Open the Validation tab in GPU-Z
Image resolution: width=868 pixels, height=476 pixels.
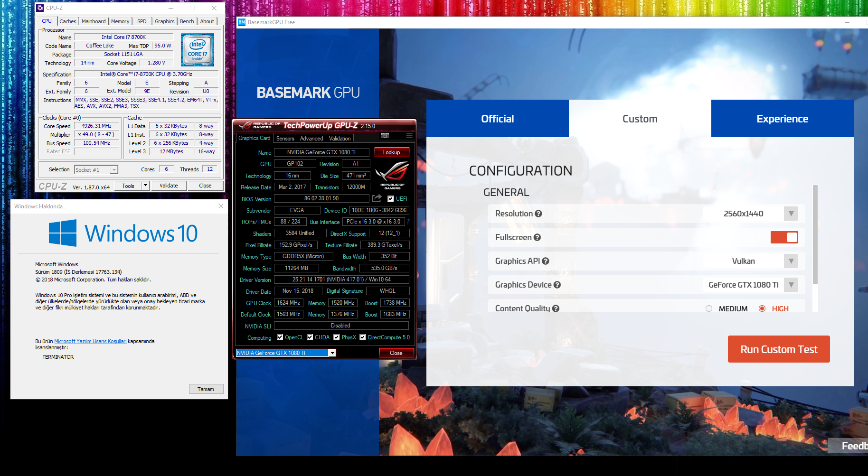click(x=340, y=139)
